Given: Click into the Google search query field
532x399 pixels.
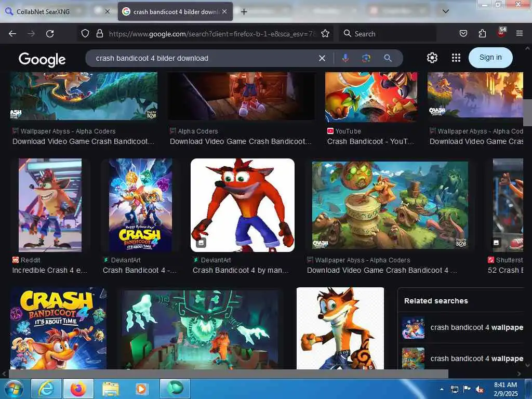Looking at the screenshot, I should click(x=204, y=58).
